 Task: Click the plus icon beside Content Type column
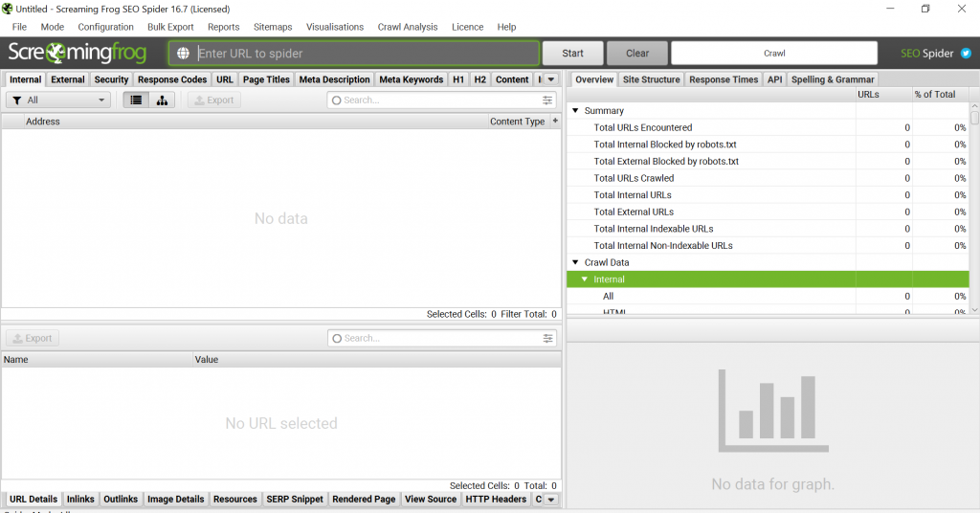[555, 121]
